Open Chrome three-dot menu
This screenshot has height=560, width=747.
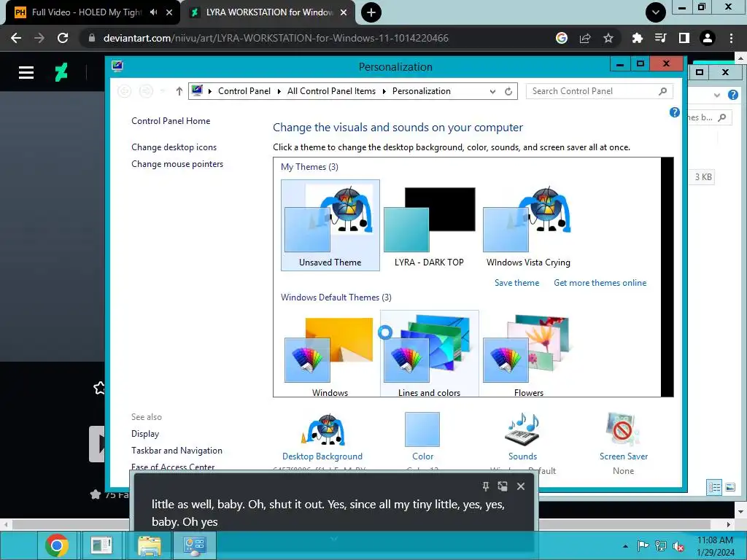coord(731,38)
